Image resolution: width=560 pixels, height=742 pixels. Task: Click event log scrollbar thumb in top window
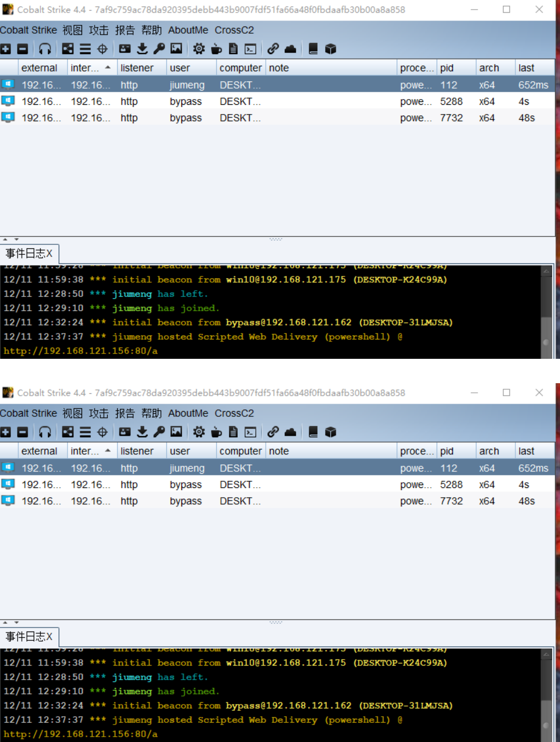click(x=546, y=337)
